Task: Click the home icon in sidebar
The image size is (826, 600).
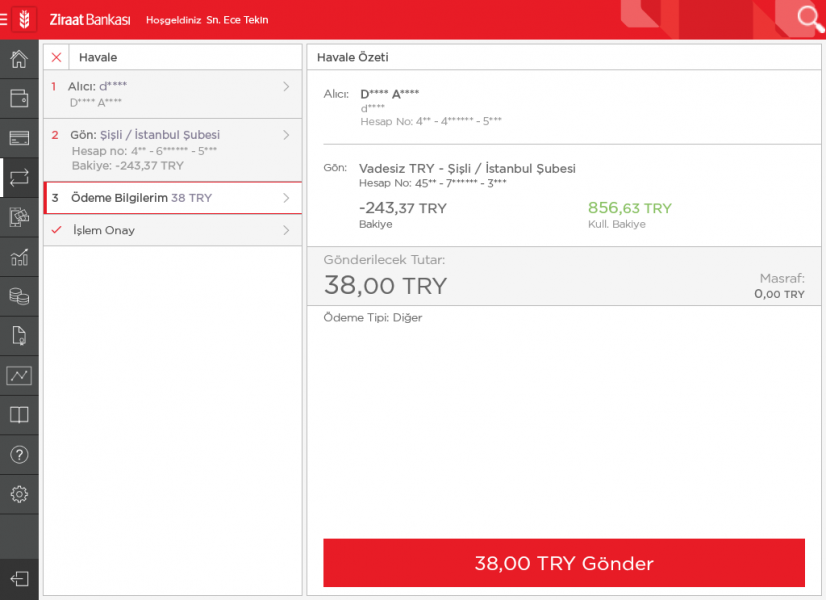Action: [19, 59]
